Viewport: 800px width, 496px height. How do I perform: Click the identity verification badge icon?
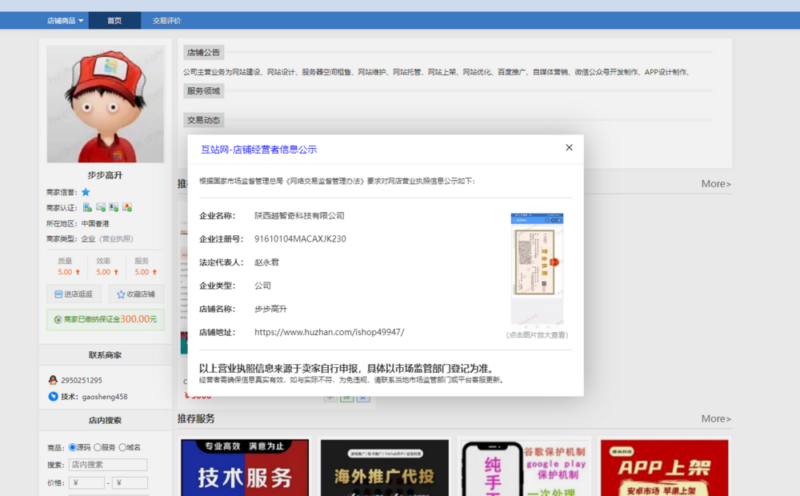[x=114, y=207]
